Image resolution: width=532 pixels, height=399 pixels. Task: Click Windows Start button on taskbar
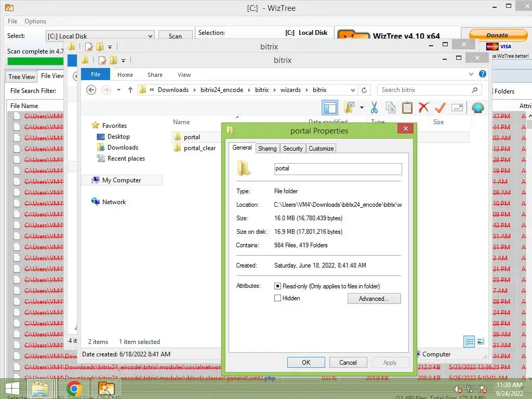pos(12,389)
